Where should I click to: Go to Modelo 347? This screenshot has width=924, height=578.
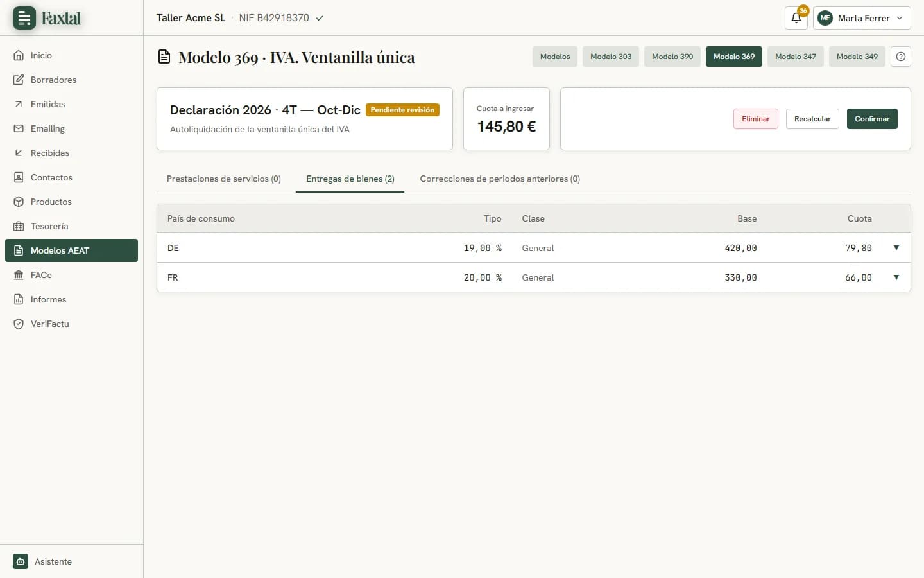[x=796, y=57]
